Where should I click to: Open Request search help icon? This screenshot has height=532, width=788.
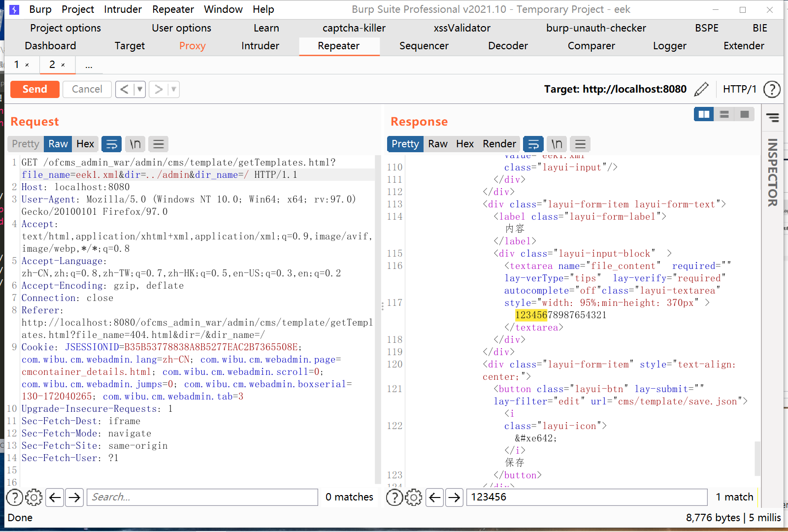point(14,498)
